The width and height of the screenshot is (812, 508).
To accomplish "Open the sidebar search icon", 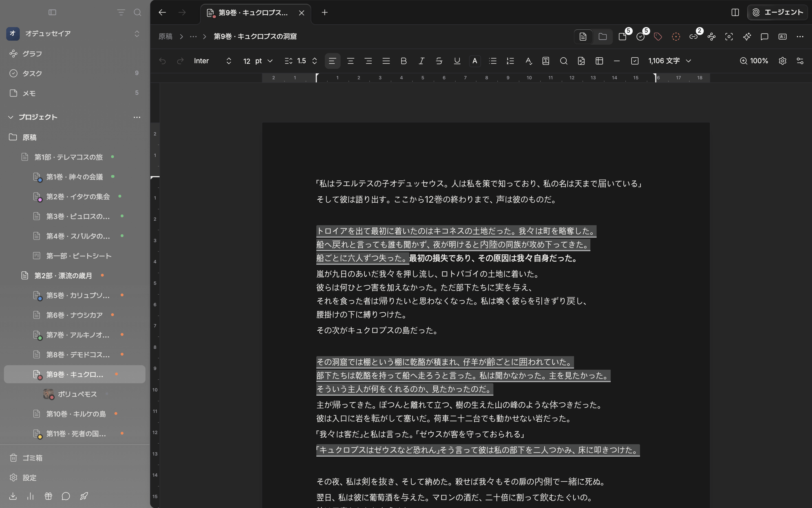I will 137,12.
